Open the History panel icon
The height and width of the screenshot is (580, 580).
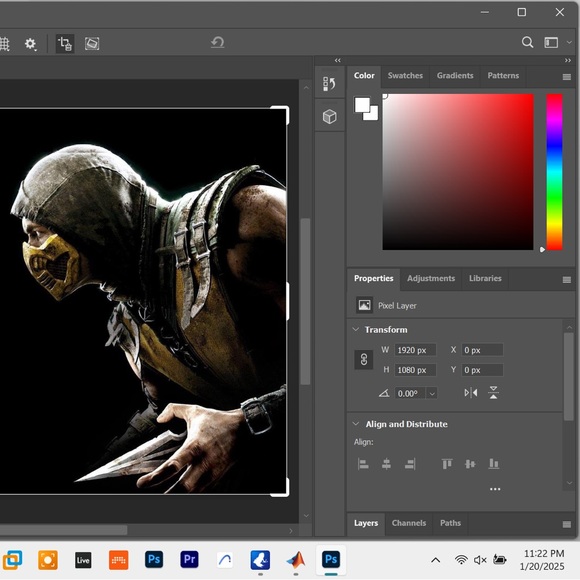329,84
